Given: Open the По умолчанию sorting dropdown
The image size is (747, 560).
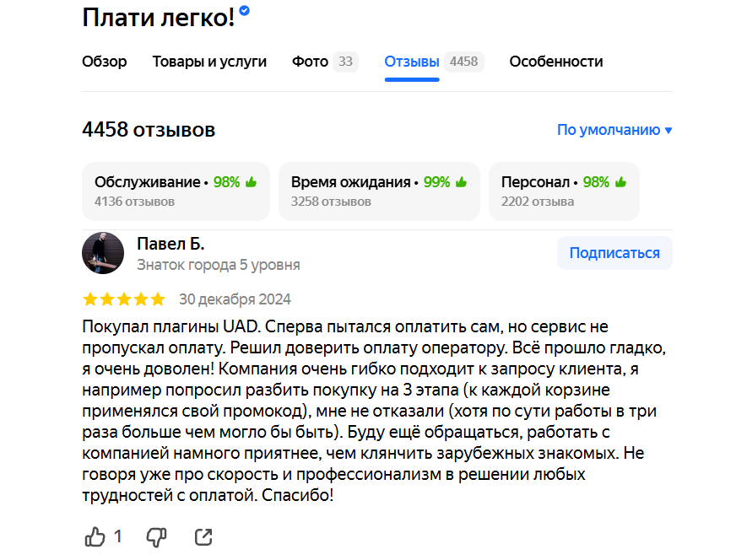Looking at the screenshot, I should click(x=614, y=130).
